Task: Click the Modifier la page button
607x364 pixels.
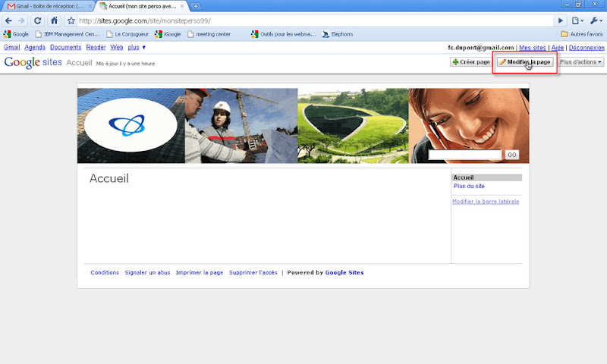Action: tap(525, 62)
